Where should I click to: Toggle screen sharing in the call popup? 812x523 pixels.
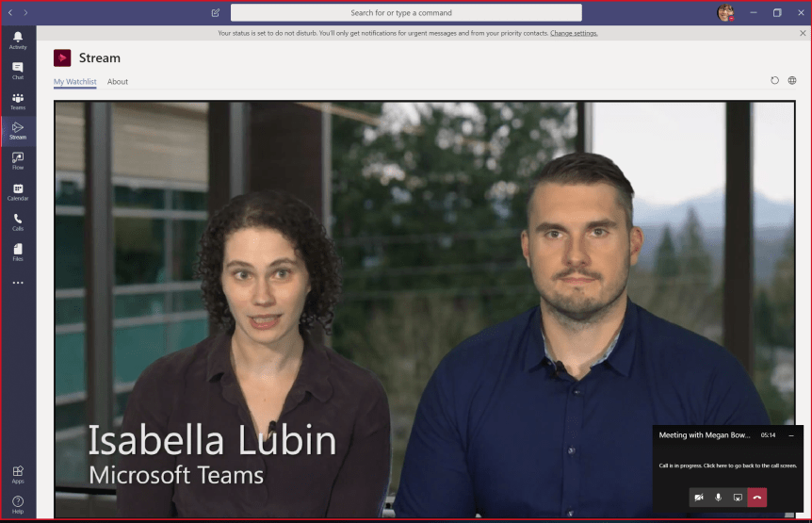(x=739, y=497)
